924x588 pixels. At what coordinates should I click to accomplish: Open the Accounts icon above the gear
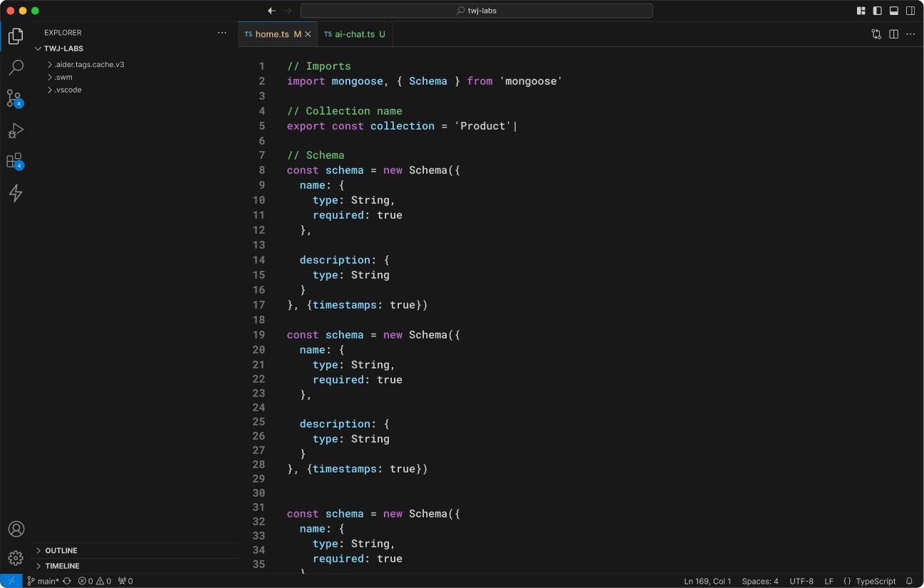(15, 529)
